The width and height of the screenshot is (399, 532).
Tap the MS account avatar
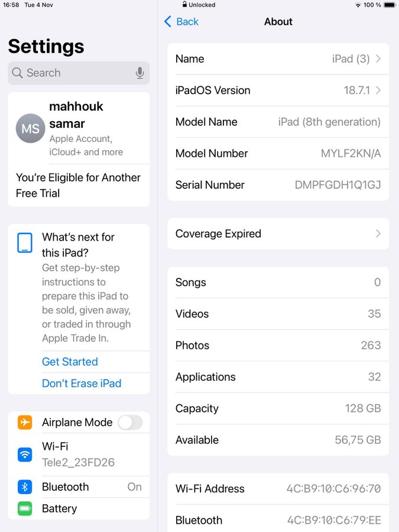31,128
